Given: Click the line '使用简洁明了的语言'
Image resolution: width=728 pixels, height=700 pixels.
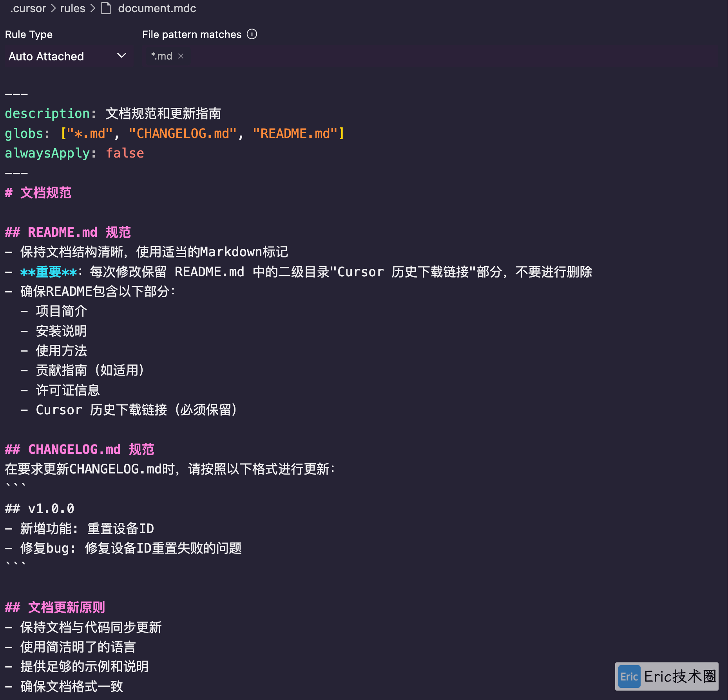Looking at the screenshot, I should tap(78, 647).
